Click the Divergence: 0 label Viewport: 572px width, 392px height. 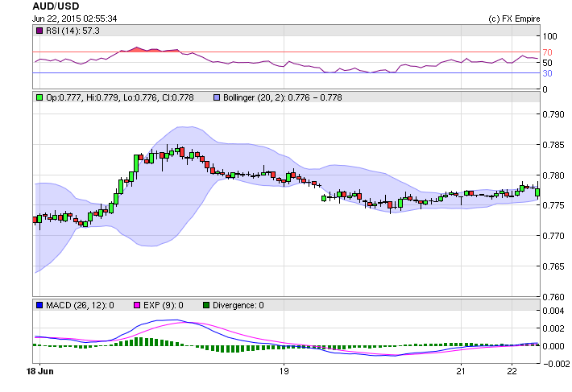coord(238,305)
